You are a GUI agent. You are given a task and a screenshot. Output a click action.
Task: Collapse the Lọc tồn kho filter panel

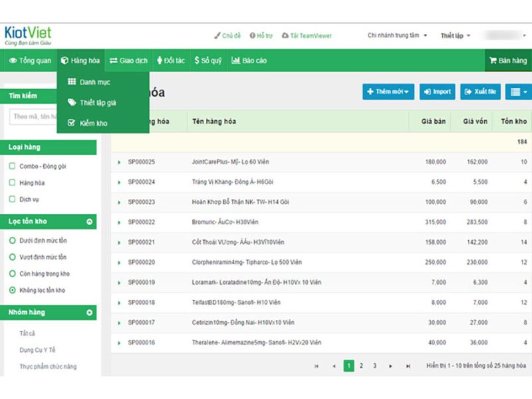pyautogui.click(x=89, y=221)
